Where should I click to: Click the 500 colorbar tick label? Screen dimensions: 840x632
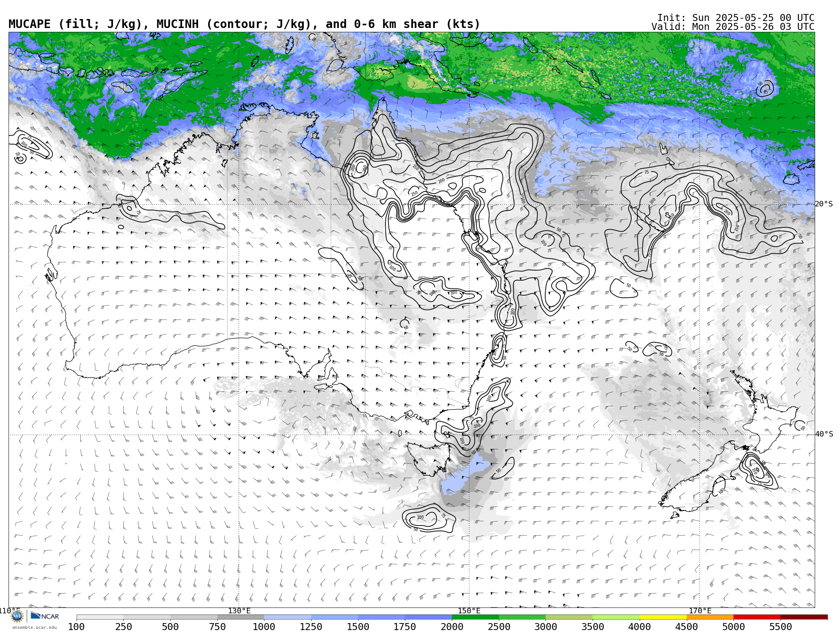[170, 627]
